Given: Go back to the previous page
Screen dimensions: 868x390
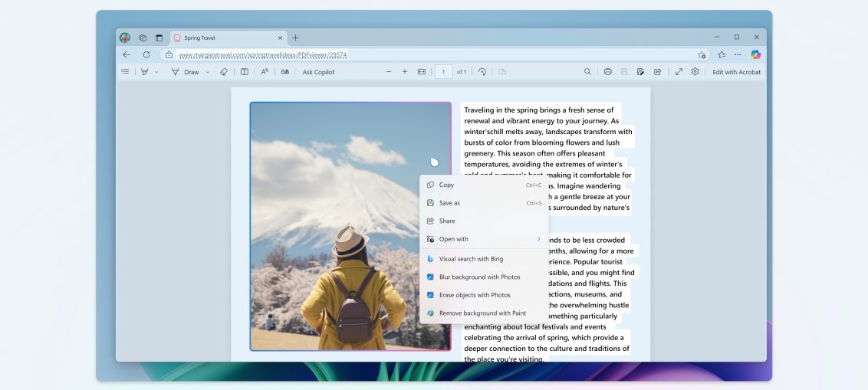Looking at the screenshot, I should [127, 54].
